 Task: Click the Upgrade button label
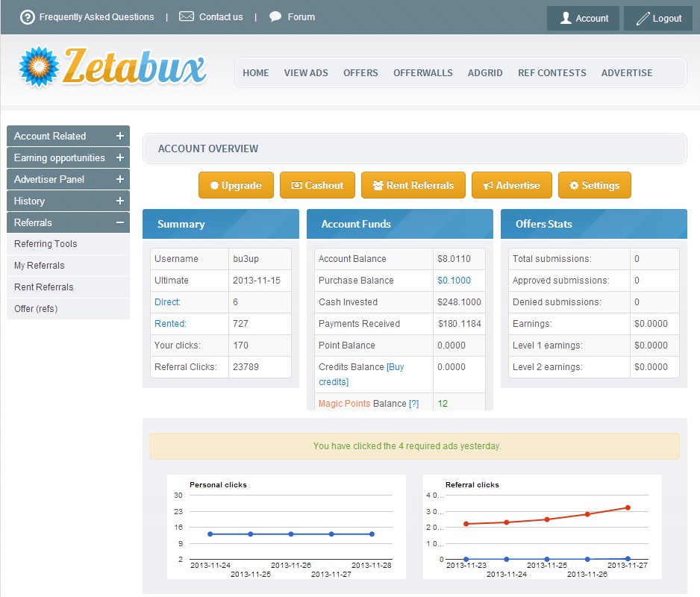[x=242, y=185]
